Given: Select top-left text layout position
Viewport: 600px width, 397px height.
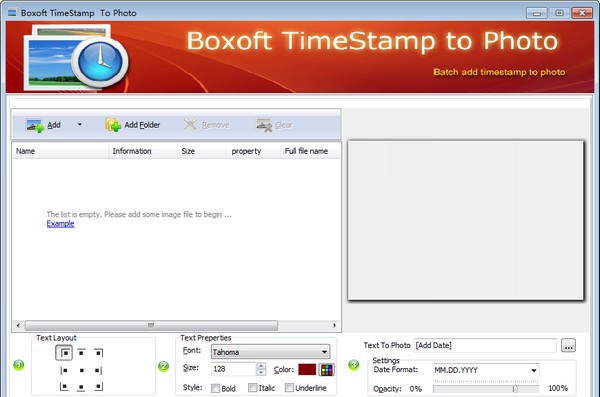Looking at the screenshot, I should click(64, 353).
